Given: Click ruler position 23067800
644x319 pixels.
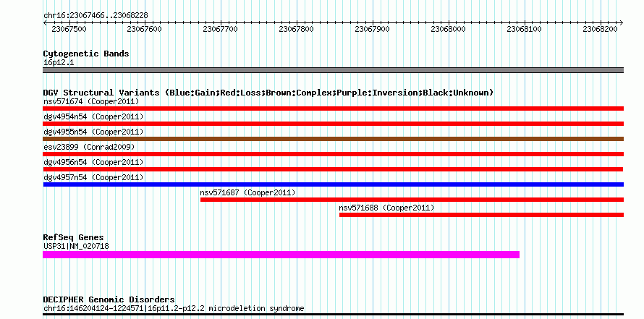Looking at the screenshot, I should coord(297,29).
